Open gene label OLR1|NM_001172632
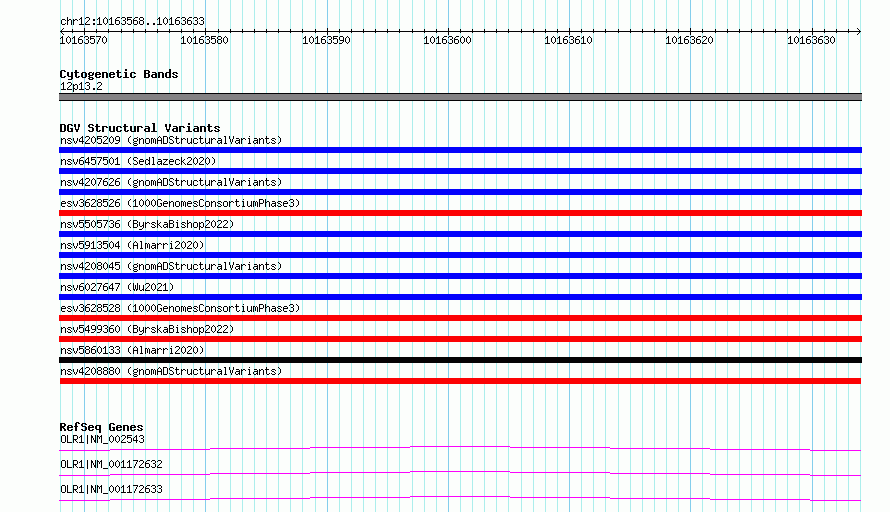Image resolution: width=890 pixels, height=512 pixels. tap(111, 464)
